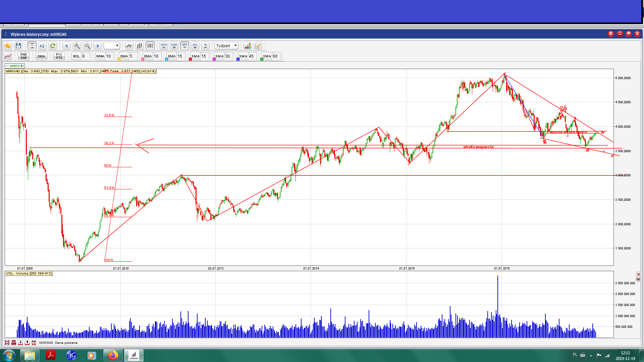Toggle the LIN linear scale button
The height and width of the screenshot is (362, 644).
184,46
